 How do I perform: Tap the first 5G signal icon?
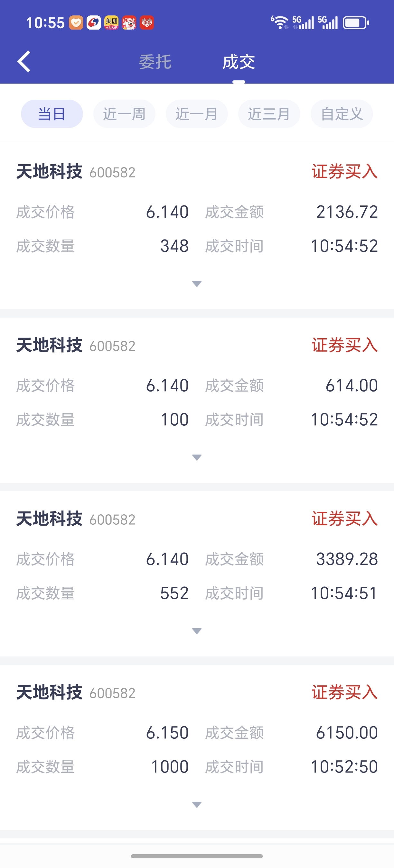[303, 23]
